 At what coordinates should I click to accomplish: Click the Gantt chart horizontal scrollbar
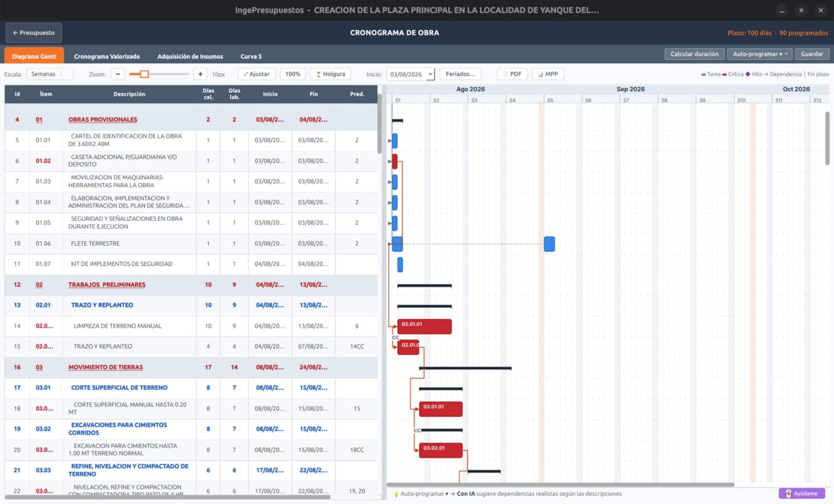pyautogui.click(x=560, y=485)
